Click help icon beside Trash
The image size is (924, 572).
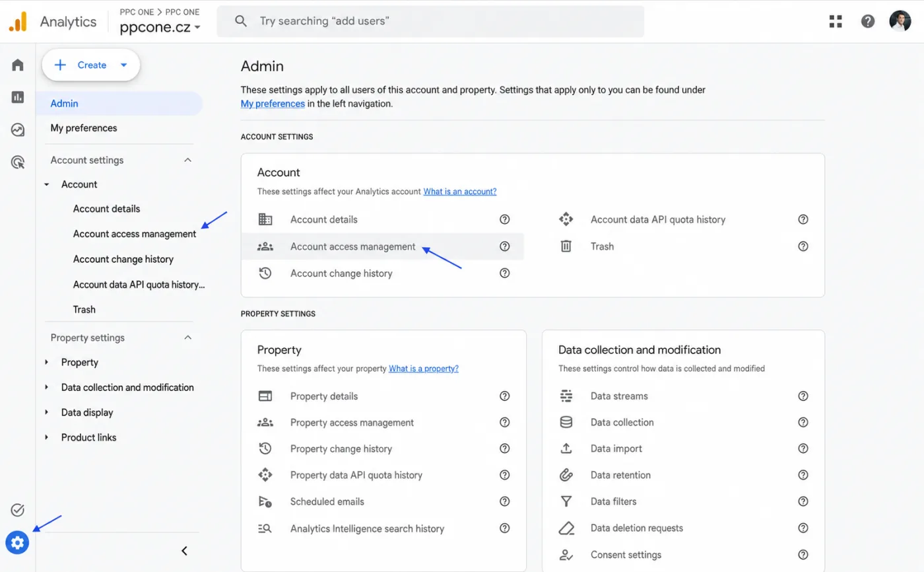[x=803, y=246]
